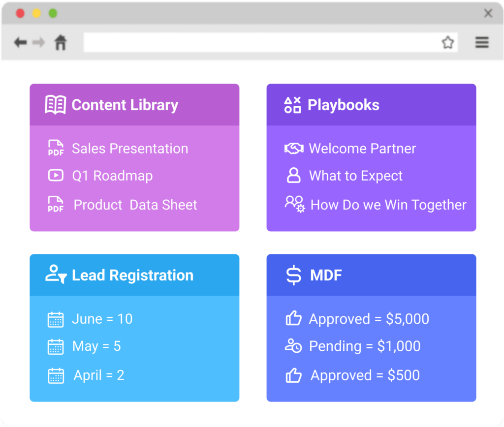Click the MDF dollar sign icon
Image resolution: width=504 pixels, height=427 pixels.
[293, 275]
